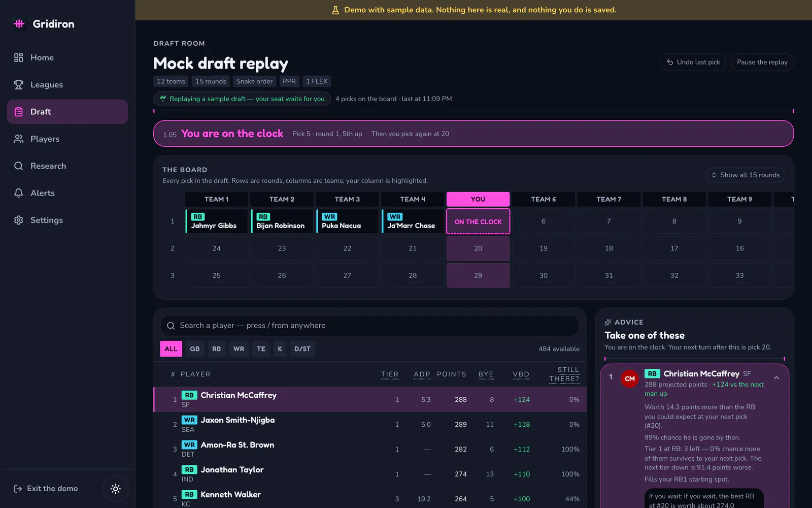Sort by STILL THERE? column header
This screenshot has width=812, height=508.
564,374
